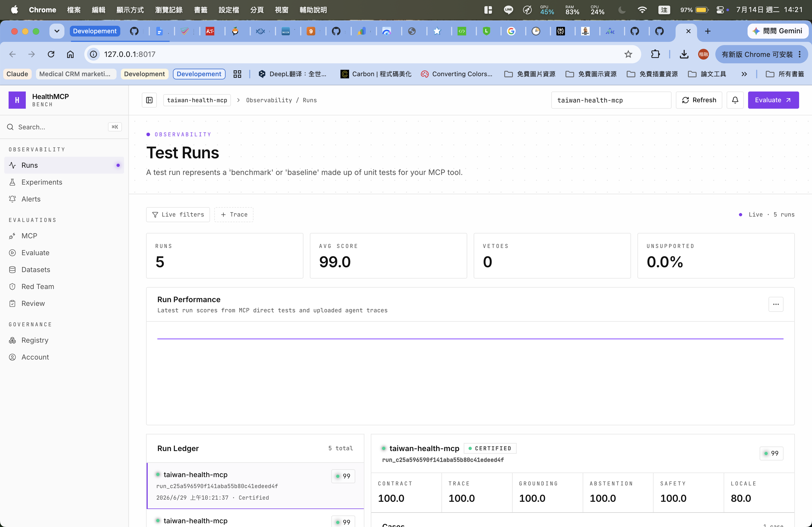Open the HealthMCP purple H logo
The width and height of the screenshot is (812, 527).
17,100
